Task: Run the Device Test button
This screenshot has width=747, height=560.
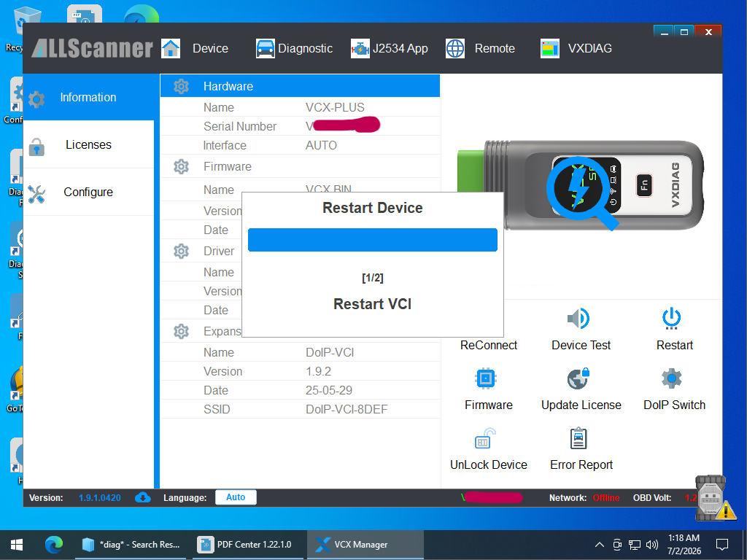Action: pos(581,345)
